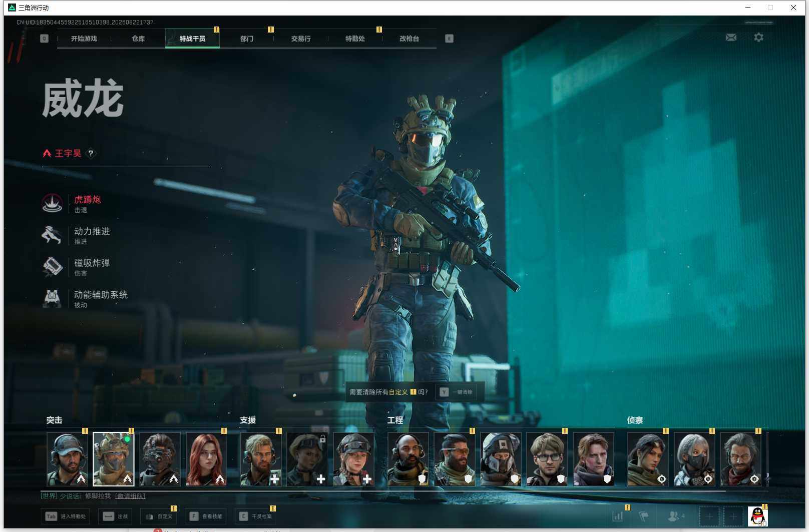The height and width of the screenshot is (532, 809).
Task: Click the 进入特勤处 button
Action: point(66,516)
